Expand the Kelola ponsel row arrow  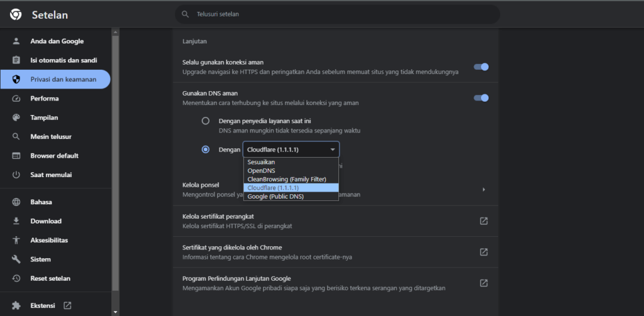click(x=484, y=190)
